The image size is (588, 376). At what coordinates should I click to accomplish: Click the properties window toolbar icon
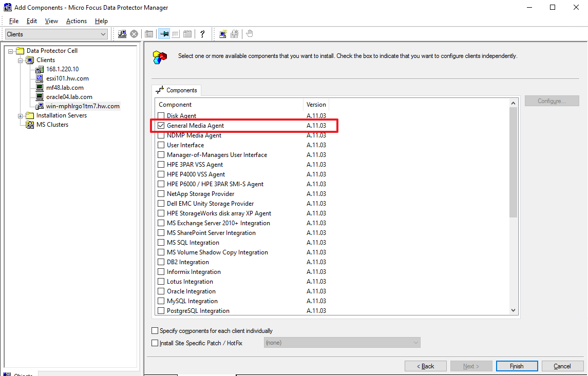149,34
